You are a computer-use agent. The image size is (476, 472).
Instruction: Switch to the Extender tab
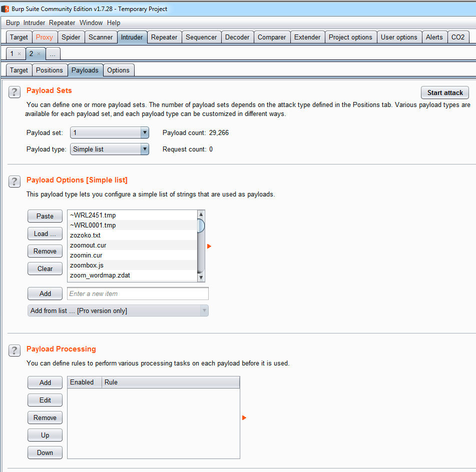coord(307,37)
